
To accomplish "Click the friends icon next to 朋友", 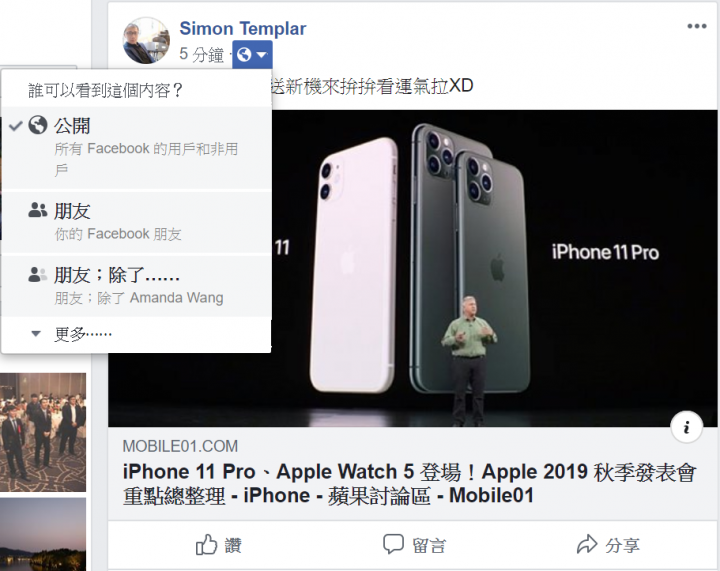I will [x=38, y=210].
